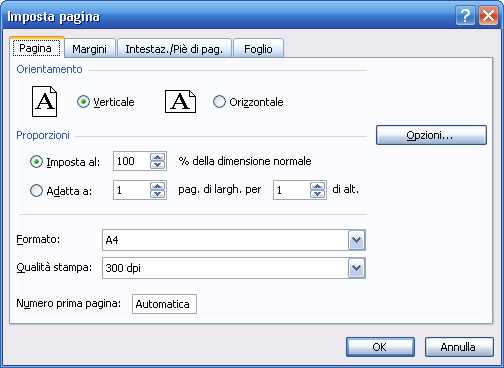Click the portrait page orientation icon

coord(45,101)
